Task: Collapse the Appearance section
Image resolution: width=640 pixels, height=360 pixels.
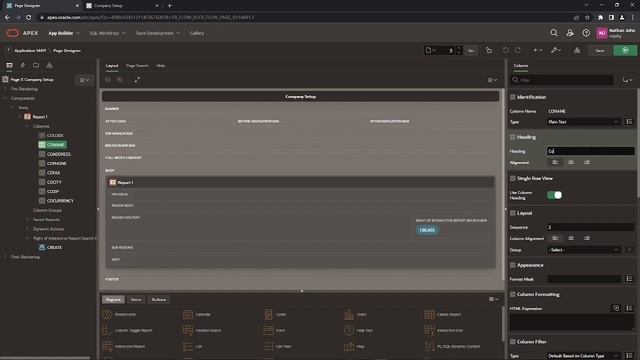Action: point(513,265)
